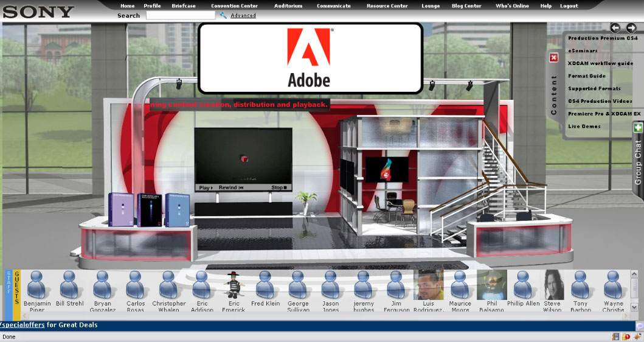644x342 pixels.
Task: Select the purple Adobe product box
Action: (x=121, y=209)
